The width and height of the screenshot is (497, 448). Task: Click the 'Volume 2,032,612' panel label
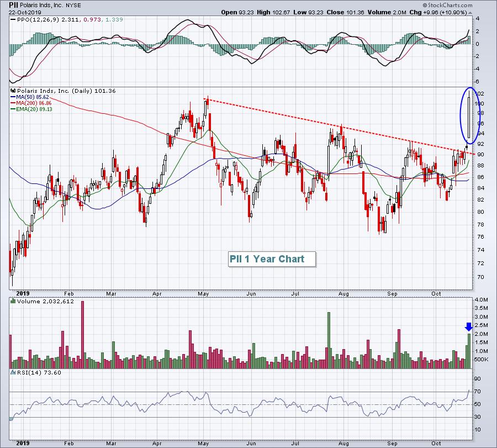(x=45, y=301)
